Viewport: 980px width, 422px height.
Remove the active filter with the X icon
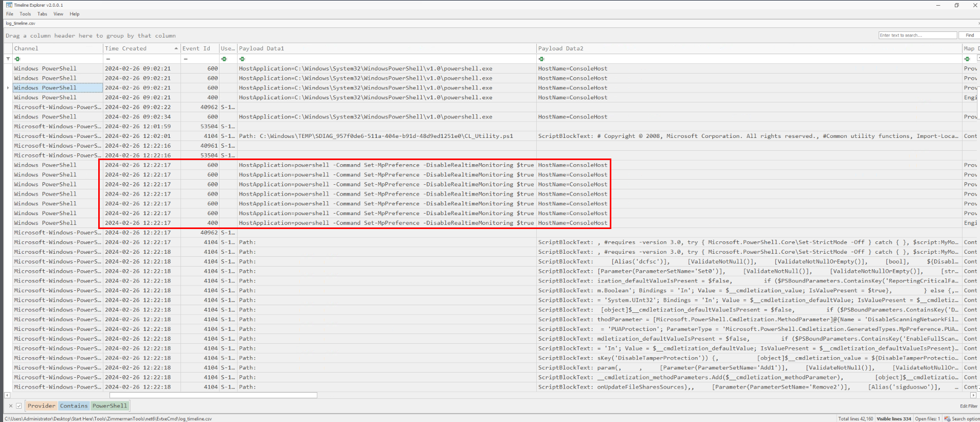pyautogui.click(x=10, y=406)
